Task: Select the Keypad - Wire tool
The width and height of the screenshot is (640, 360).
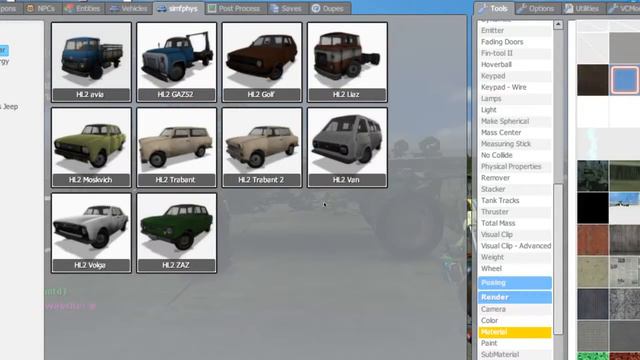Action: click(515, 87)
